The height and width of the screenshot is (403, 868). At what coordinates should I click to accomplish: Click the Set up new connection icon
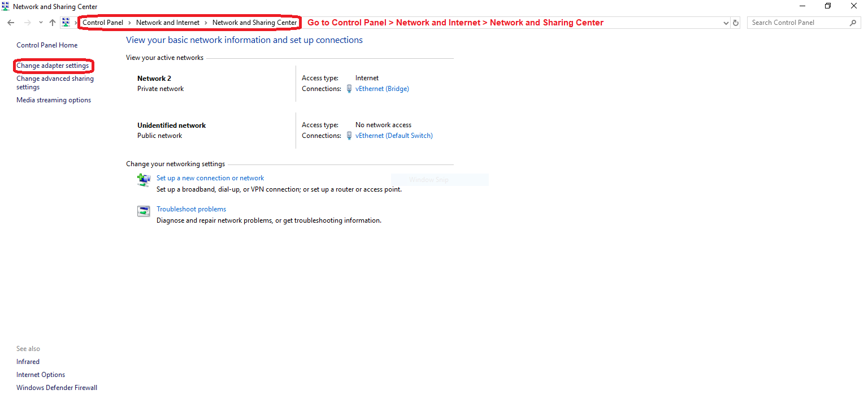click(x=144, y=180)
